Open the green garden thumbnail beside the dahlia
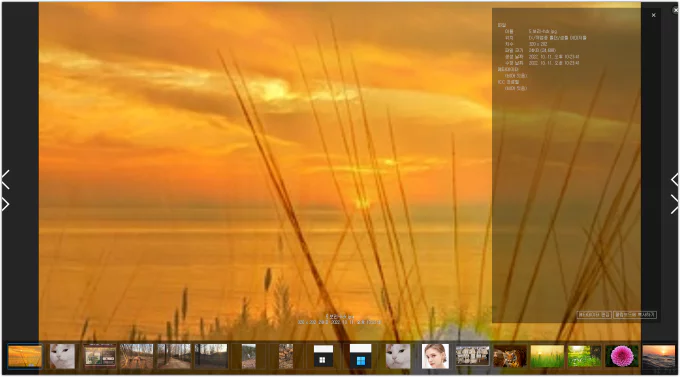Viewport: 680px width, 377px height. [585, 356]
